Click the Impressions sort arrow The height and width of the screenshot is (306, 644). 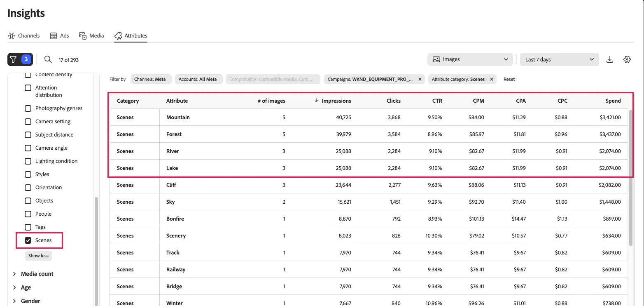click(x=316, y=101)
